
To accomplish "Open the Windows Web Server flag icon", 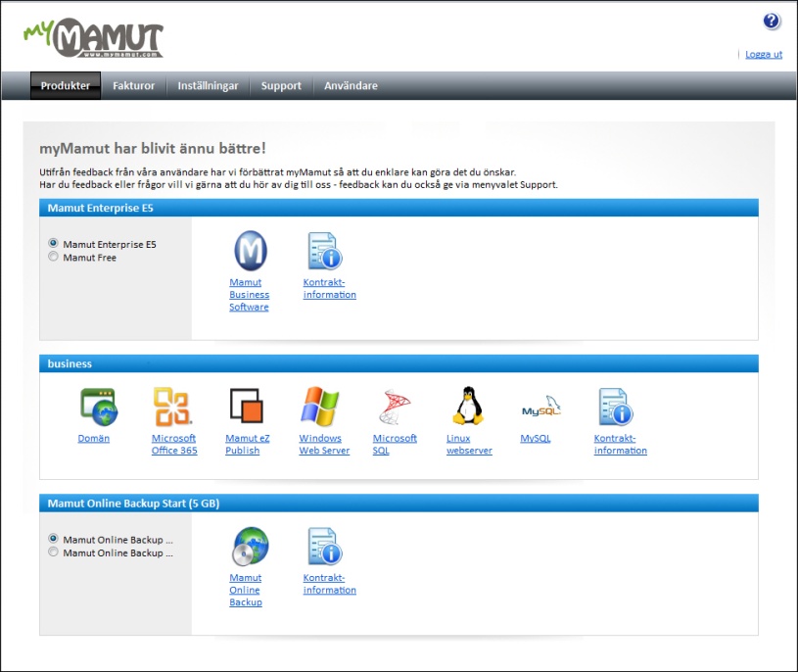I will tap(319, 407).
